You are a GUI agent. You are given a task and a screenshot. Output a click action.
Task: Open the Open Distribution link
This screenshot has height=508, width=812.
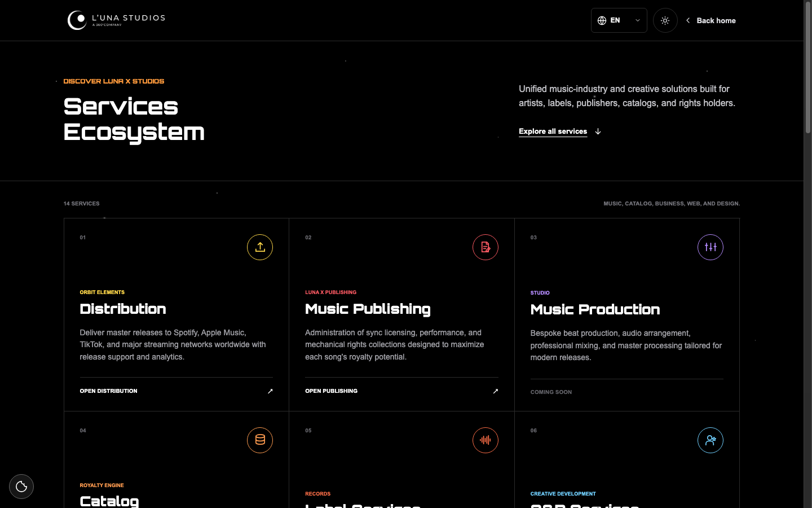[108, 391]
